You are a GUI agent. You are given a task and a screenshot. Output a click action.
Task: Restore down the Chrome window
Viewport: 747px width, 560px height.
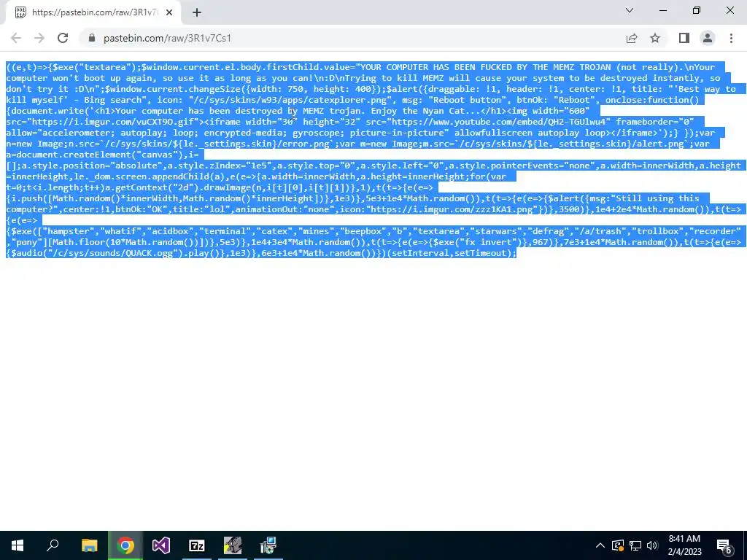(697, 10)
